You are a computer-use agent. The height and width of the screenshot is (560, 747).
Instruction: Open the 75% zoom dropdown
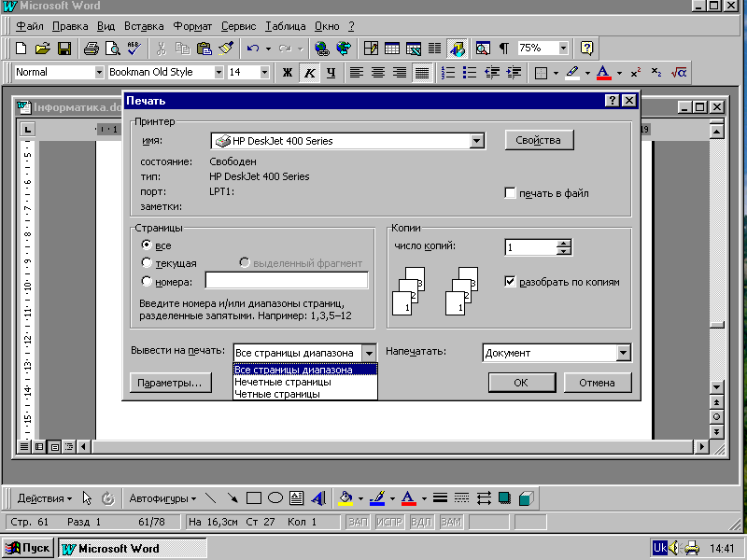click(x=563, y=49)
